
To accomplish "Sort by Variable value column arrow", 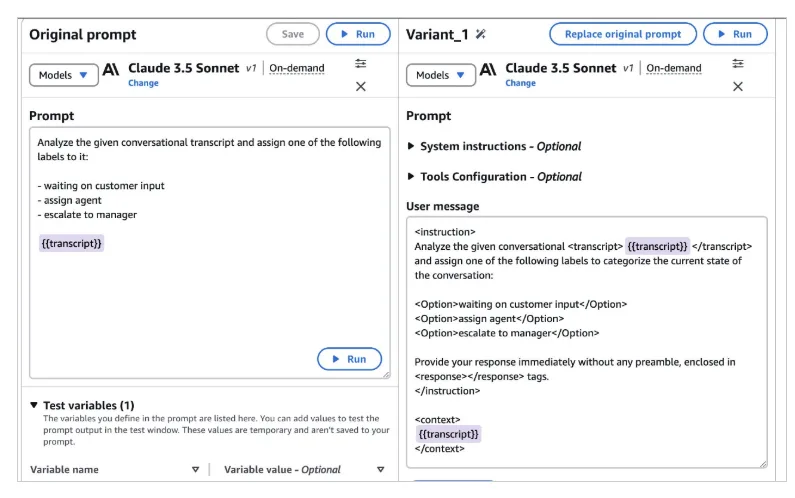I will [x=380, y=470].
